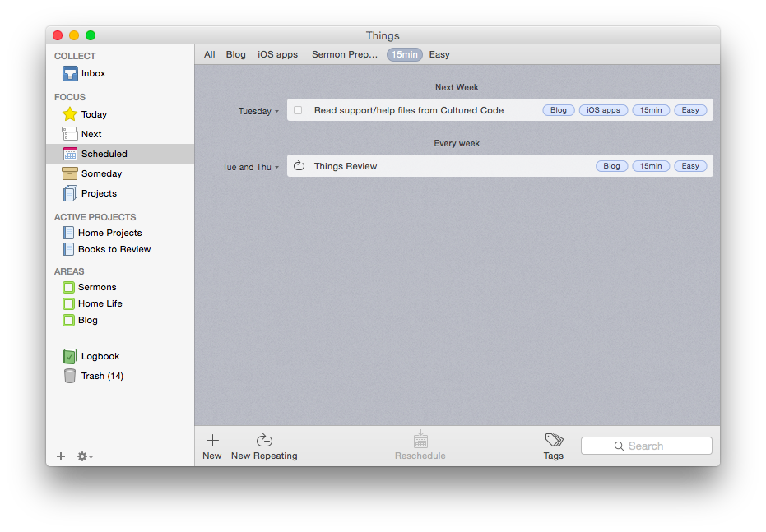
Task: Open the gear settings menu in sidebar
Action: pyautogui.click(x=85, y=456)
